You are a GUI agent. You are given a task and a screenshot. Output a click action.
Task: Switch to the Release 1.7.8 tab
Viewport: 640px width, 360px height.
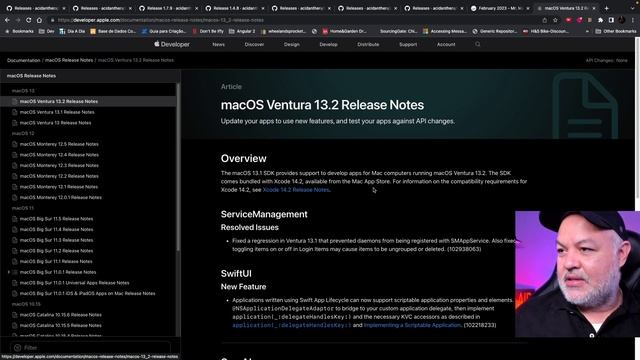pos(167,8)
